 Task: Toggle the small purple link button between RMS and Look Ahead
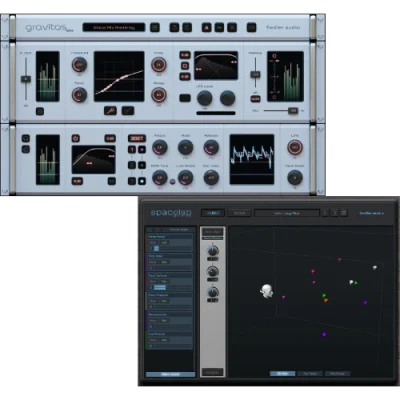click(173, 182)
